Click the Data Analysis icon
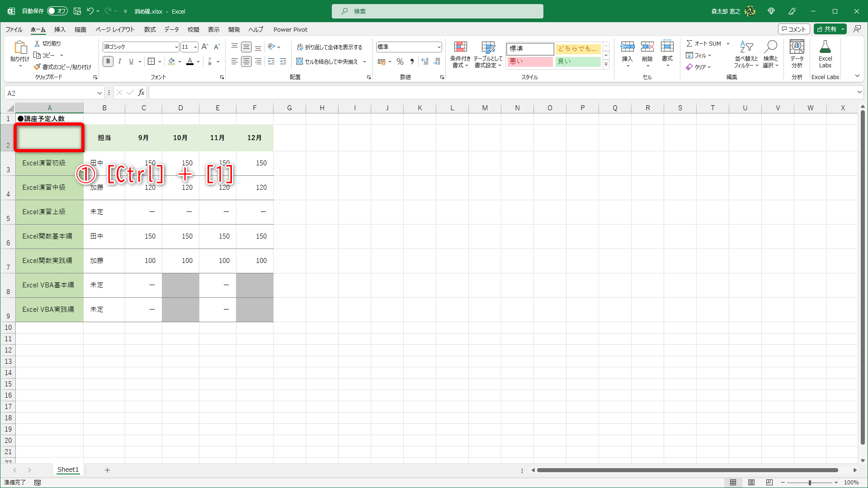The height and width of the screenshot is (488, 868). (x=797, y=47)
